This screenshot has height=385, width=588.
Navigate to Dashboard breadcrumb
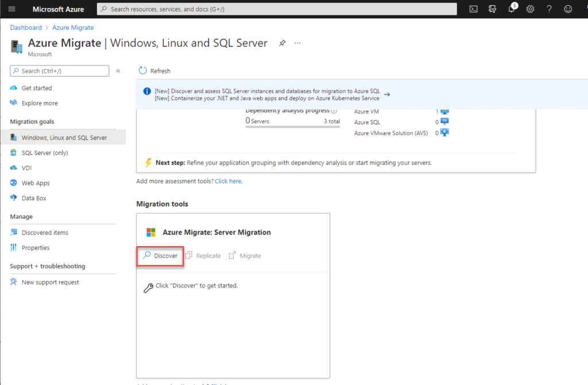pyautogui.click(x=26, y=28)
